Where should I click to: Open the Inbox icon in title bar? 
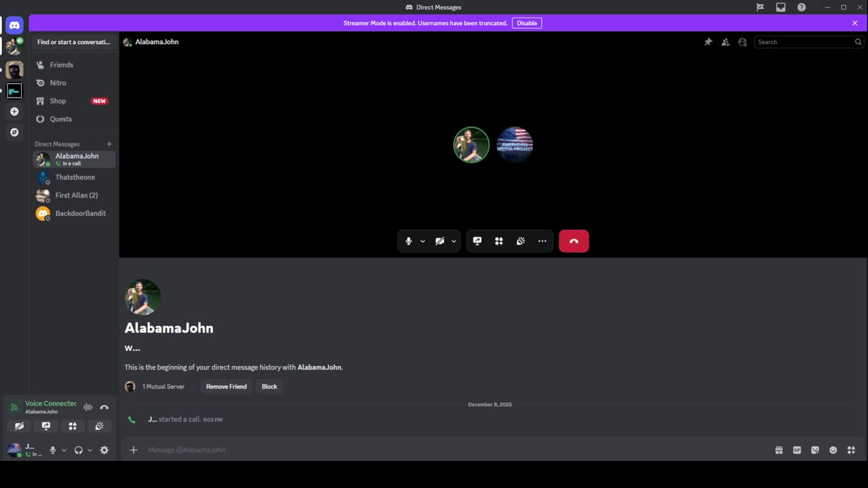pos(781,7)
